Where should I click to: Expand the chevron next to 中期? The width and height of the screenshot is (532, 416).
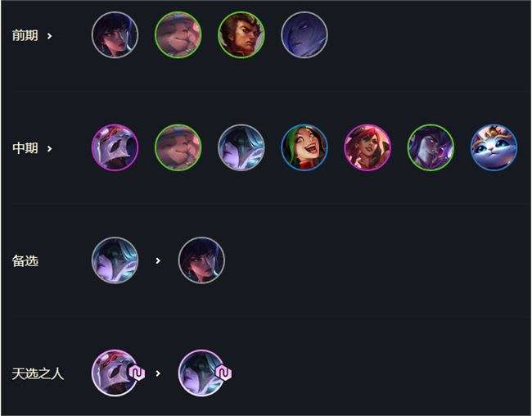[50, 148]
